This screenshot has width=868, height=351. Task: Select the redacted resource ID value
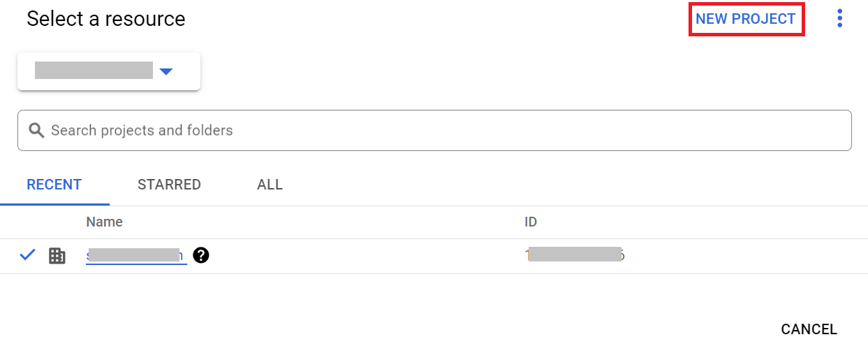[x=574, y=256]
